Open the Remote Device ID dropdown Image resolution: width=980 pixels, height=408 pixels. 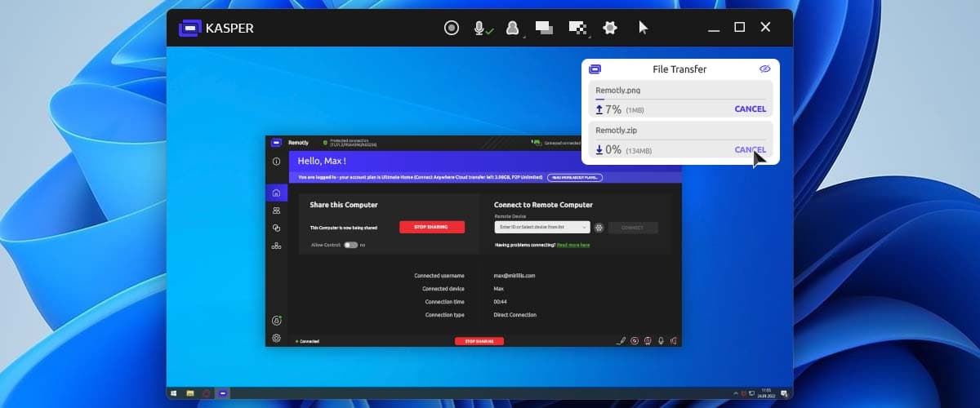point(542,228)
